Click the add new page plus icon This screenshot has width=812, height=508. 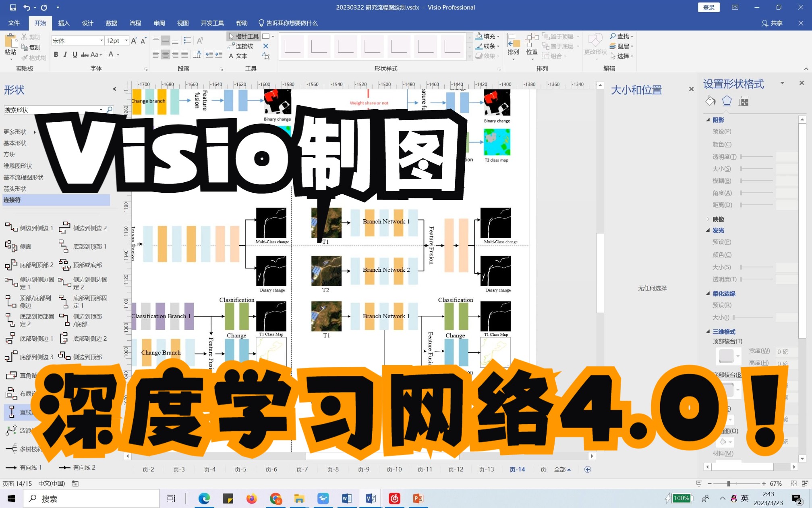[x=588, y=469]
